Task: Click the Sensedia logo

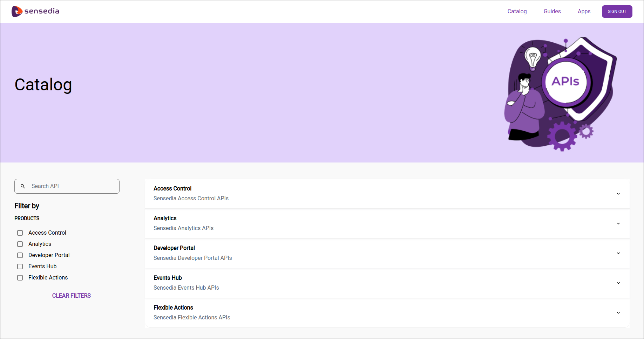Action: (x=35, y=11)
